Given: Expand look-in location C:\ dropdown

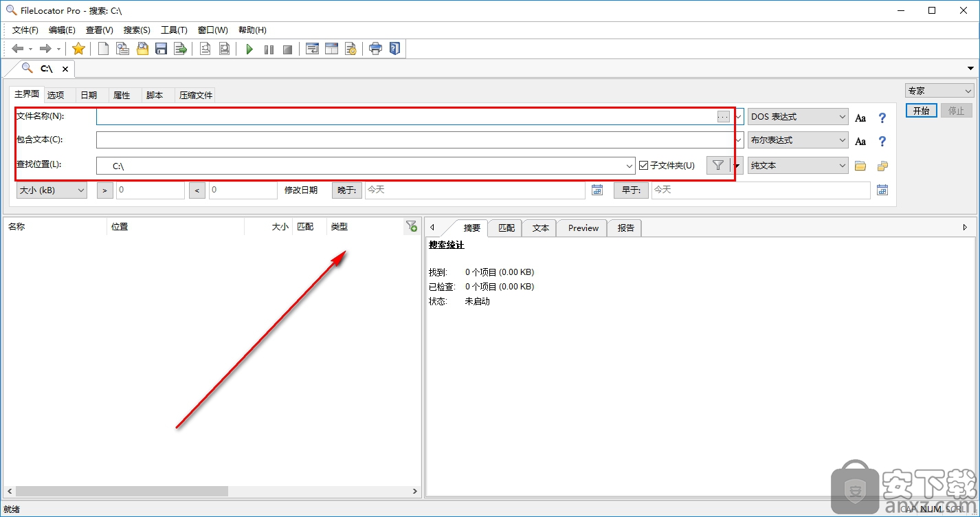Looking at the screenshot, I should [x=630, y=166].
